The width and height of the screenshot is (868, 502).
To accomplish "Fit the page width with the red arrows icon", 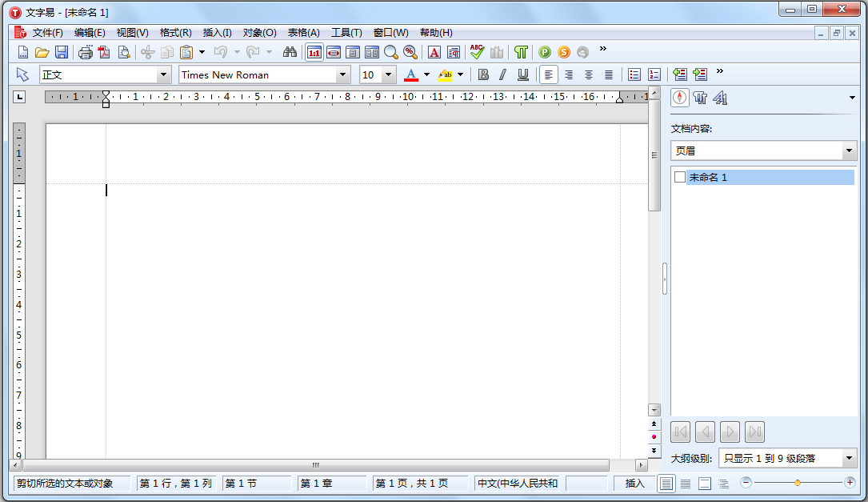I will tap(334, 52).
